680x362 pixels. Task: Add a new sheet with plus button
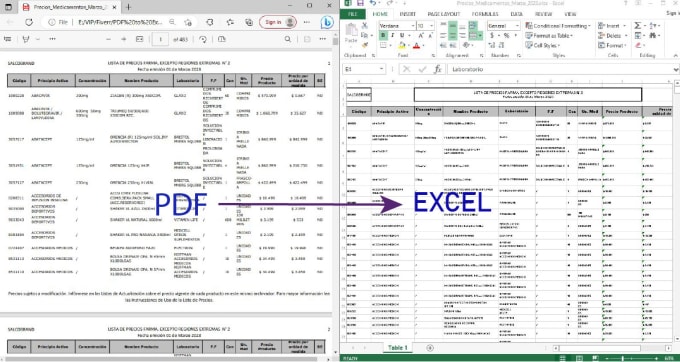click(x=430, y=348)
